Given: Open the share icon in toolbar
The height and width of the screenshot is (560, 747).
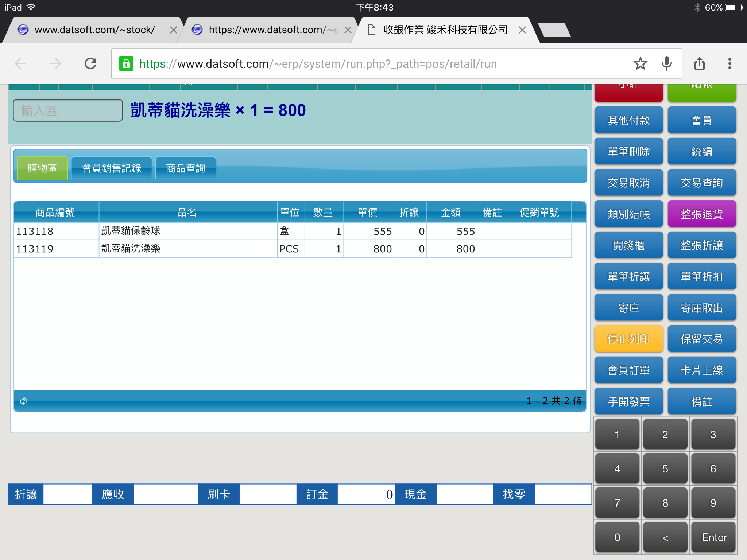Looking at the screenshot, I should pos(699,64).
